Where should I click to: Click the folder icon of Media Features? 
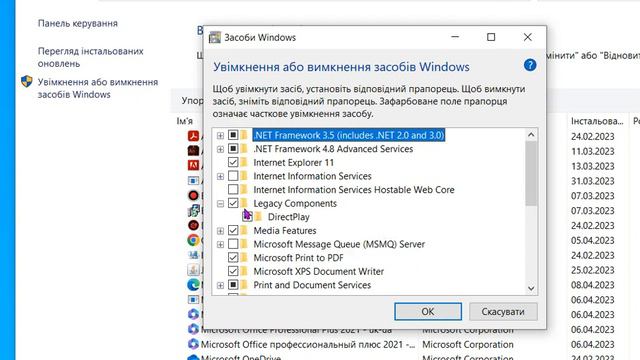(x=244, y=231)
